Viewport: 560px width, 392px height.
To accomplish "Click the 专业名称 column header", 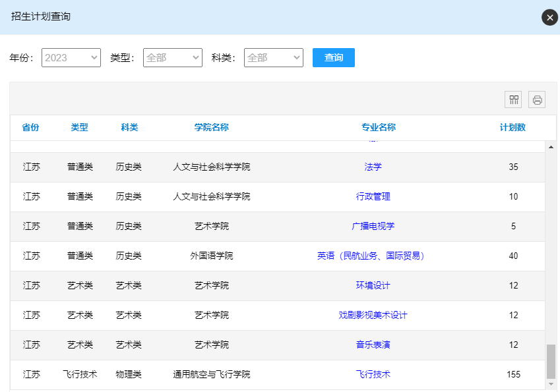I will (x=379, y=127).
